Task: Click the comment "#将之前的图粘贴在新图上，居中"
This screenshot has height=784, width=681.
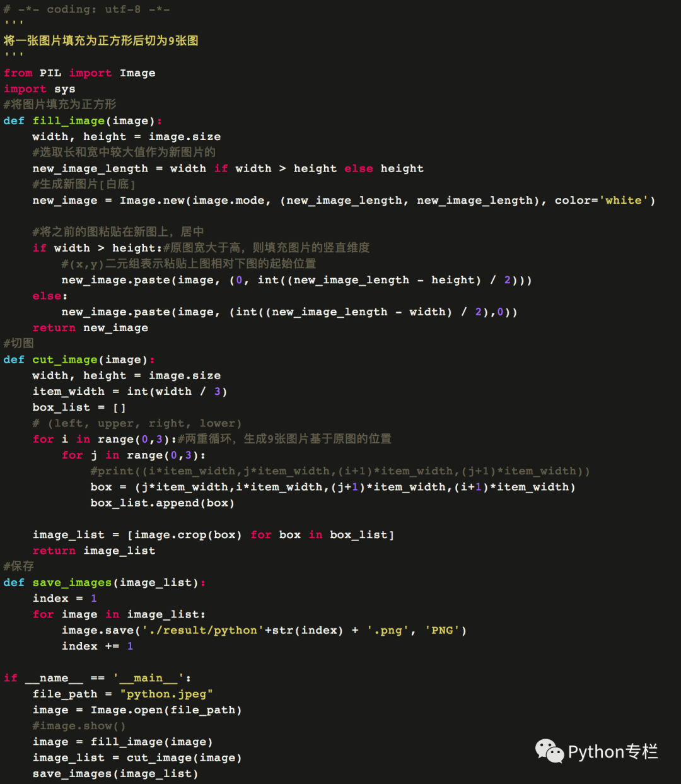Action: click(x=118, y=232)
